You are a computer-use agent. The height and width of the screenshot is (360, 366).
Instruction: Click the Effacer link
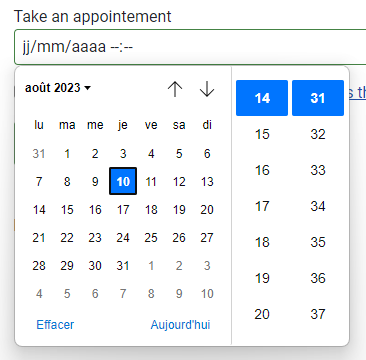55,325
